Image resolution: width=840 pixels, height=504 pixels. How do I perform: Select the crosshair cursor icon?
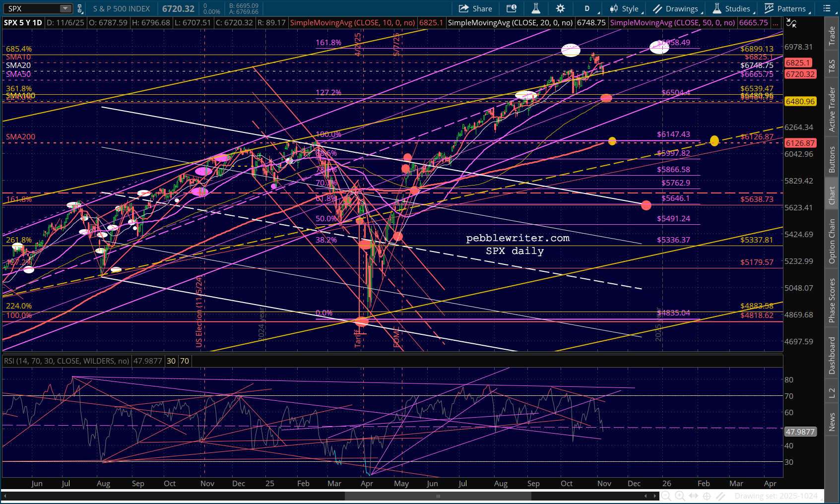(707, 496)
